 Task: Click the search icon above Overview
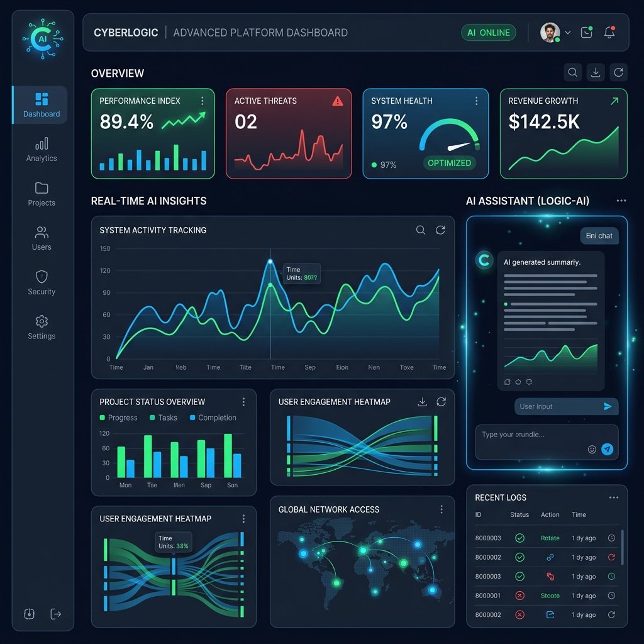(x=572, y=72)
